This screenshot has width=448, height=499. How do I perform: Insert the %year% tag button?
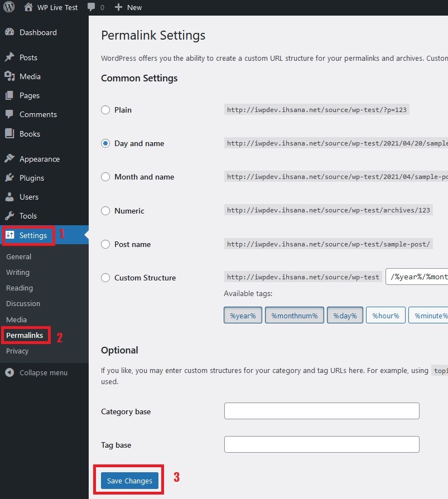243,316
